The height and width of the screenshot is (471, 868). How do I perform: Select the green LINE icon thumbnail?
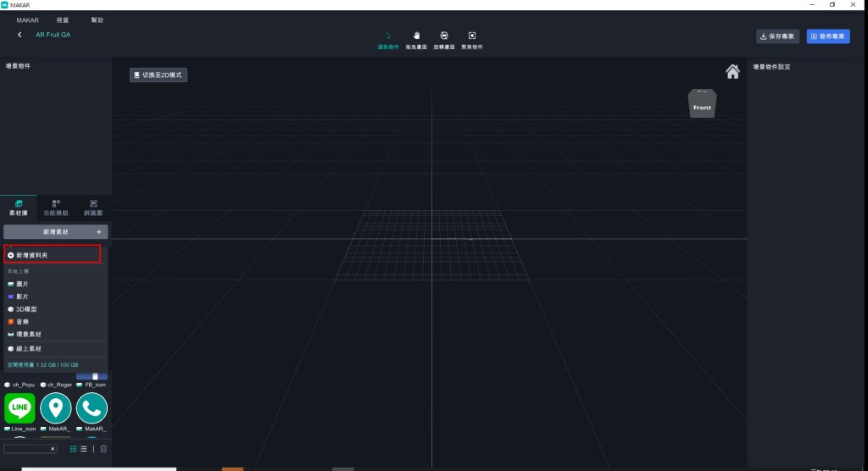(19, 408)
